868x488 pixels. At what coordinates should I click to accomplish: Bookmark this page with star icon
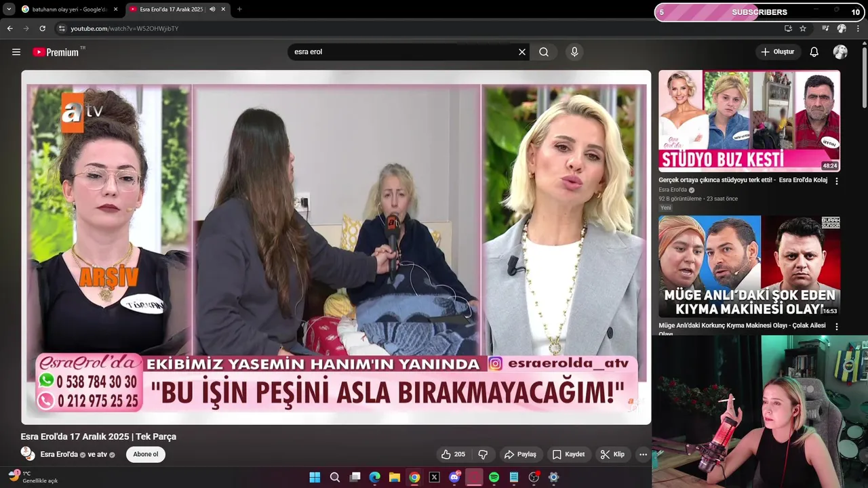[803, 28]
